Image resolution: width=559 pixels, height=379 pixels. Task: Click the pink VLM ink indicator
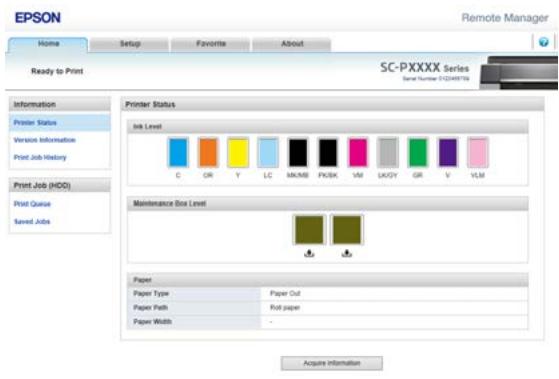point(477,153)
